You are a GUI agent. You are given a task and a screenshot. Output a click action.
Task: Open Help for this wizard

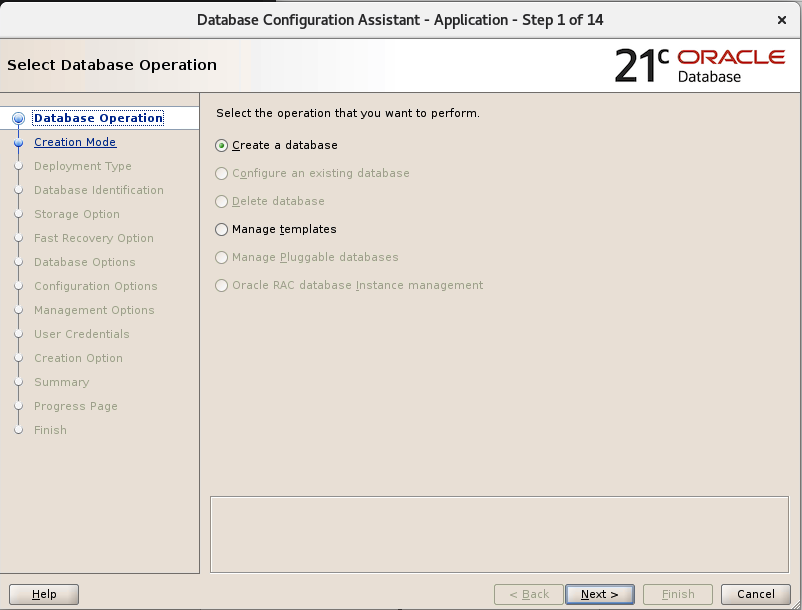click(44, 593)
